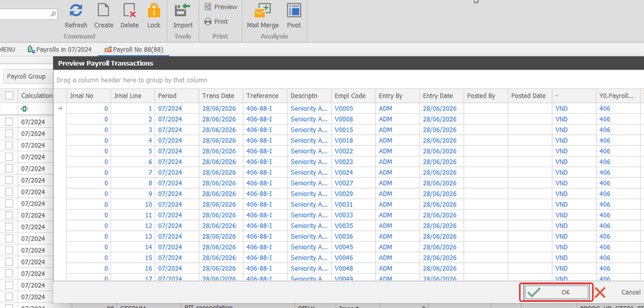The height and width of the screenshot is (308, 644).
Task: Tick the select-all checkbox beside Calculation header
Action: [x=9, y=95]
